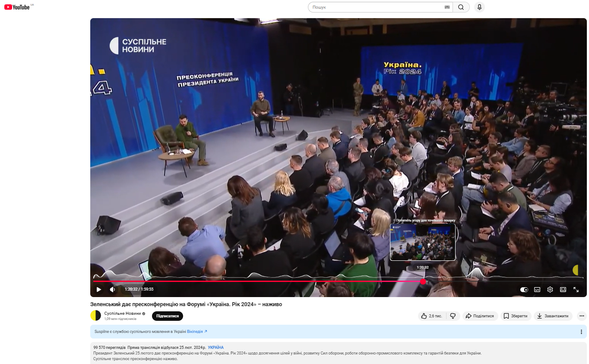Mute the video volume

click(x=112, y=289)
